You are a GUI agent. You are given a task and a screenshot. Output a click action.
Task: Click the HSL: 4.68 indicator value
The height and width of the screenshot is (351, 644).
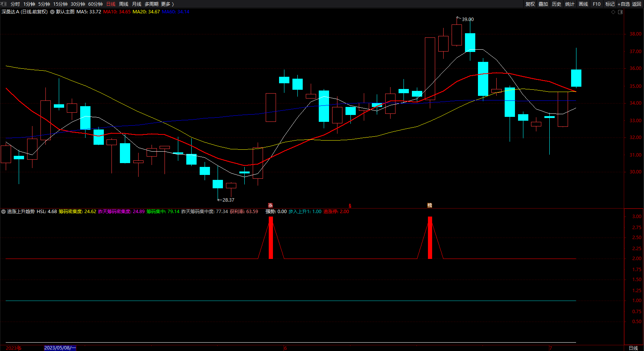point(47,212)
